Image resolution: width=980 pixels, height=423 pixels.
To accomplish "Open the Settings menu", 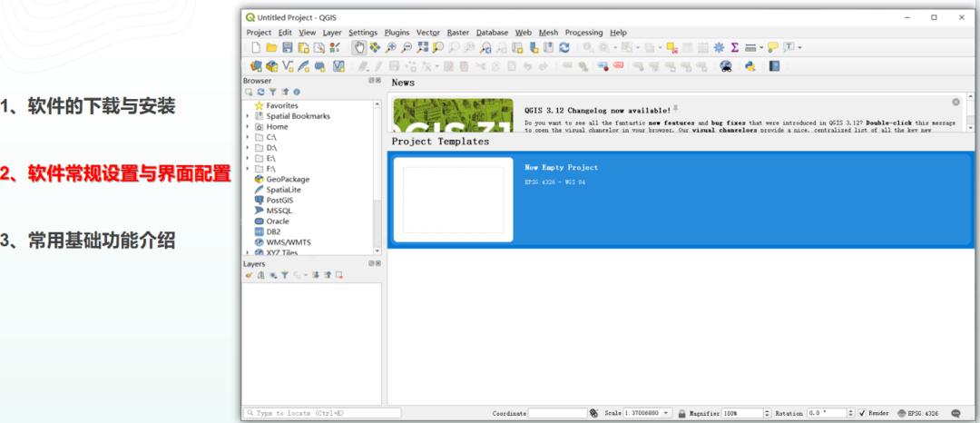I will point(363,33).
